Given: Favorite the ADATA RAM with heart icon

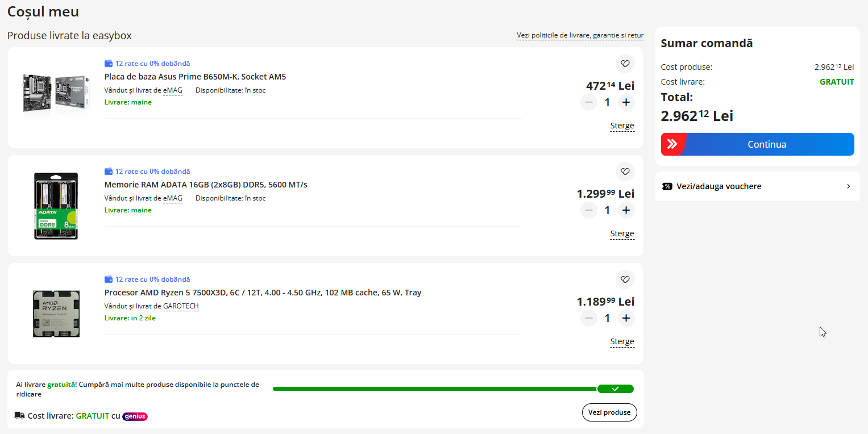Looking at the screenshot, I should [625, 172].
